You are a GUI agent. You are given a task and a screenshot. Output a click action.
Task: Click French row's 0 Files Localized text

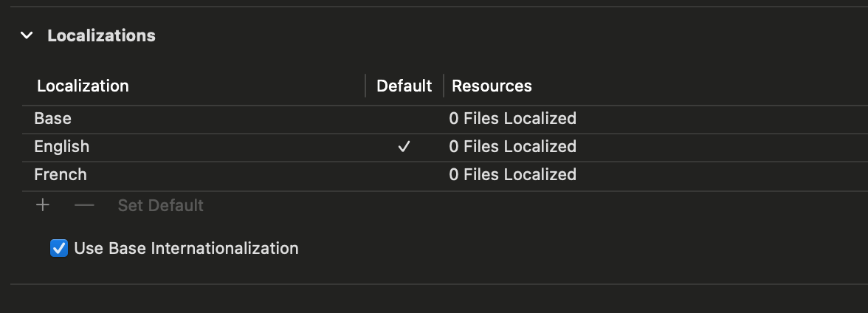pyautogui.click(x=512, y=175)
